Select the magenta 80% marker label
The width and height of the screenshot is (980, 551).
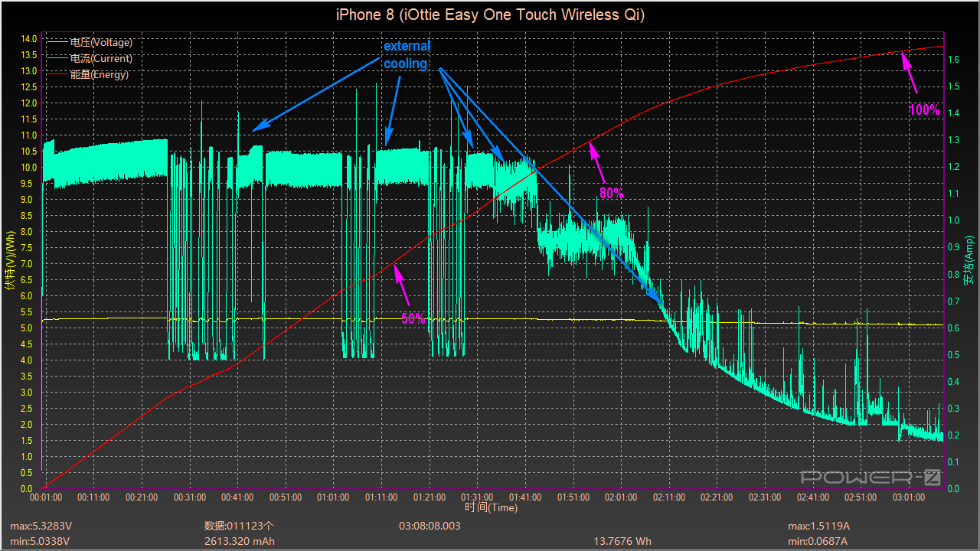click(611, 194)
